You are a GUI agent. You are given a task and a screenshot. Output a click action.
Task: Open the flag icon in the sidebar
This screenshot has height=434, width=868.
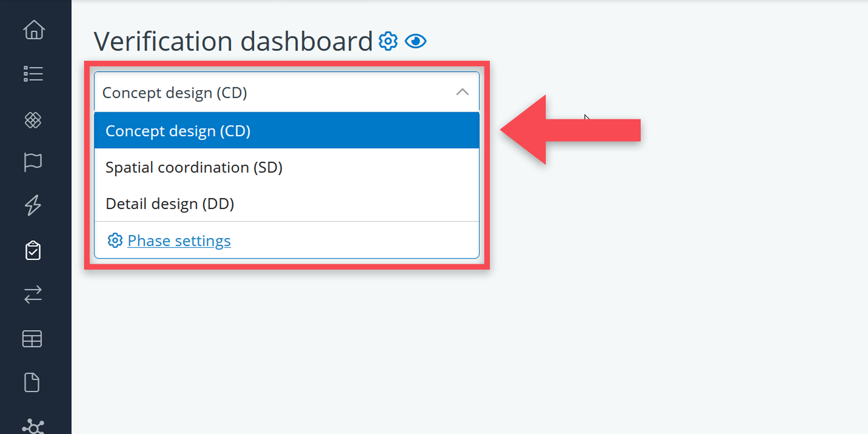tap(33, 162)
